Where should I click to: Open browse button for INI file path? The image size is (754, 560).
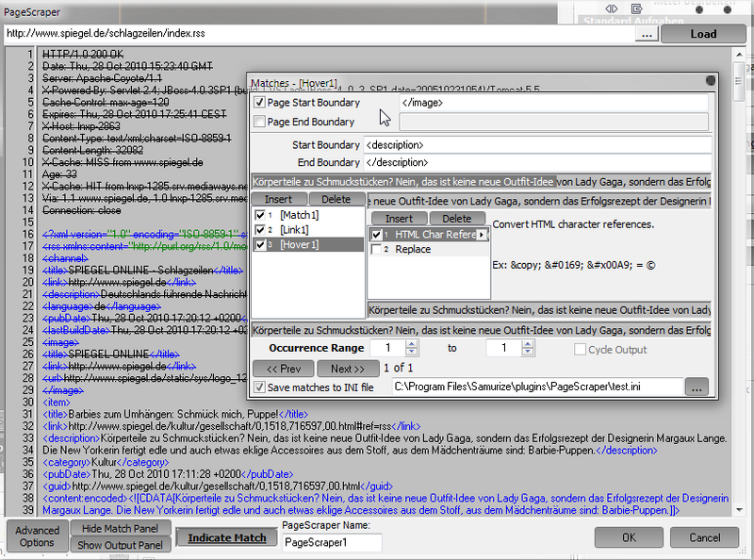click(x=697, y=387)
